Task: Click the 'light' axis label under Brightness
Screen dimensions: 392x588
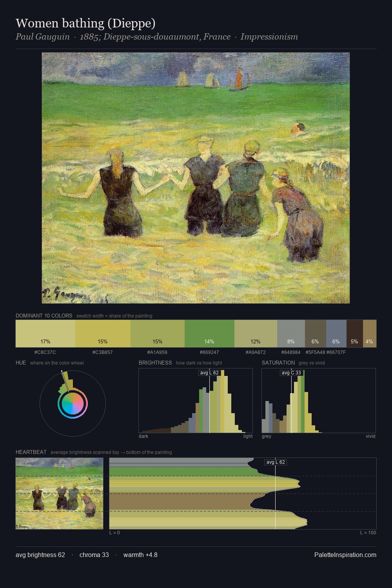Action: tap(248, 436)
